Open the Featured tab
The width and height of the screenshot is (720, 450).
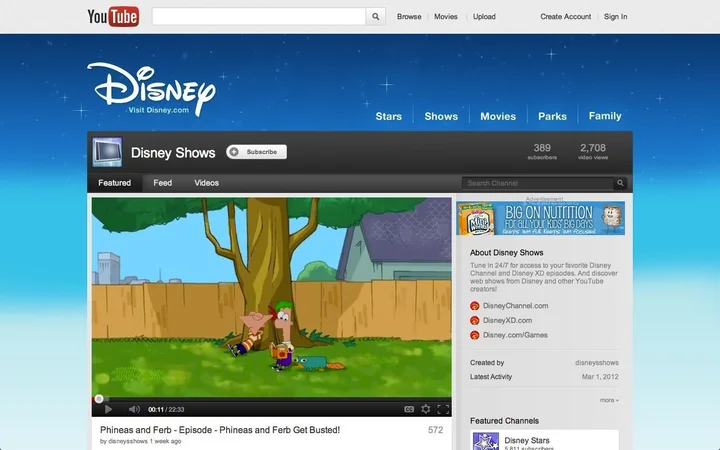tap(114, 183)
